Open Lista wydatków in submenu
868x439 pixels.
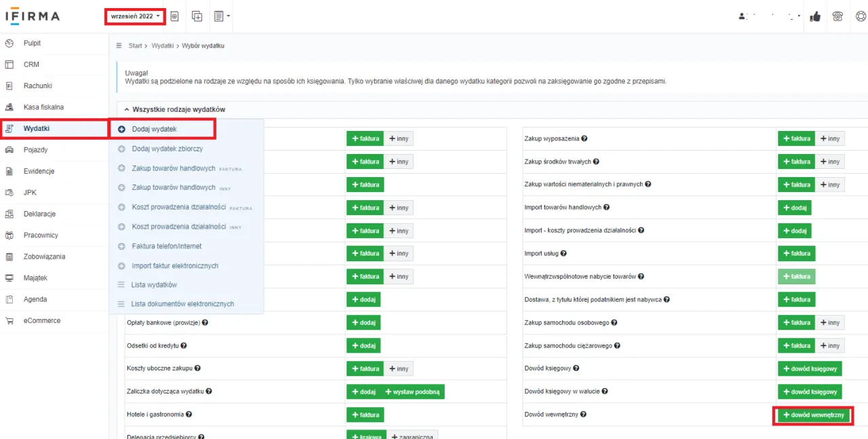(x=154, y=285)
